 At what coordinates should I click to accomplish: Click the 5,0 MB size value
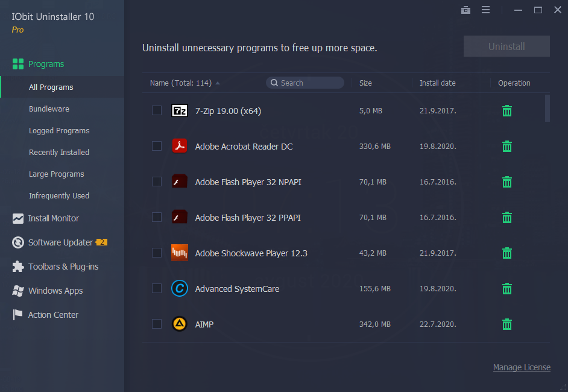point(371,111)
